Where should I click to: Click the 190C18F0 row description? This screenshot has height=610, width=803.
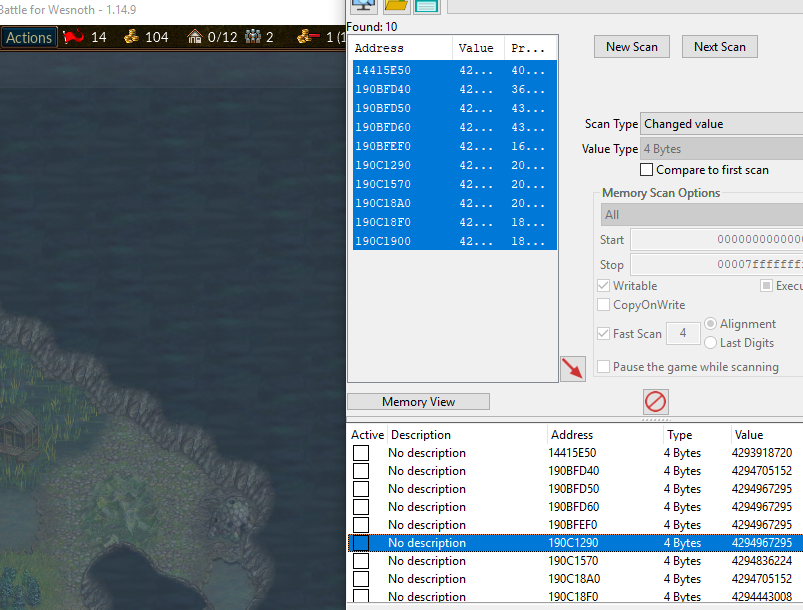coord(427,596)
